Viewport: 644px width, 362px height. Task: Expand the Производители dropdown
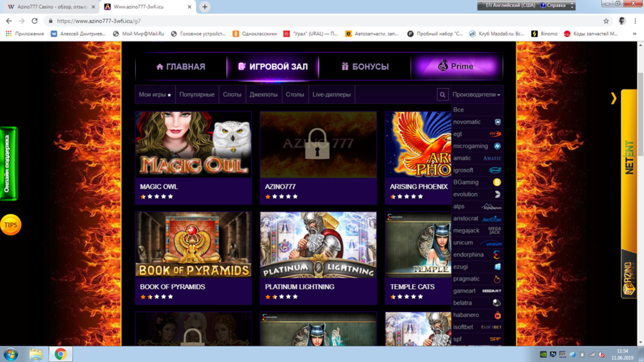[x=477, y=94]
